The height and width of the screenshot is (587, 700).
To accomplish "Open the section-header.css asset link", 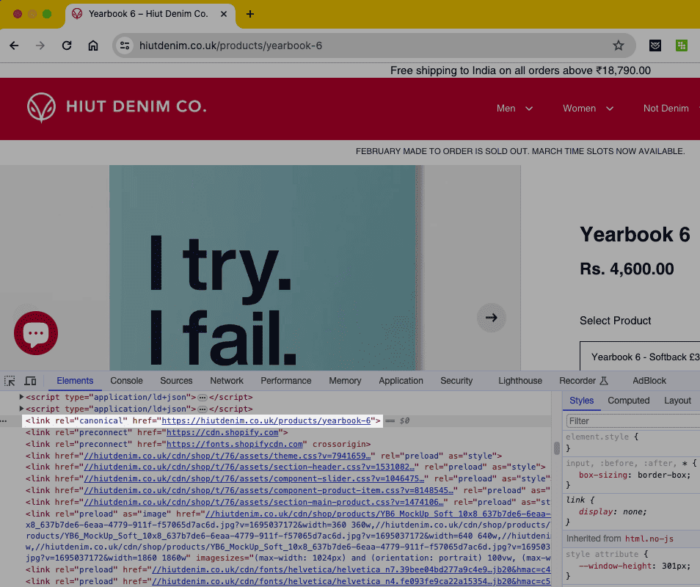I will [249, 467].
